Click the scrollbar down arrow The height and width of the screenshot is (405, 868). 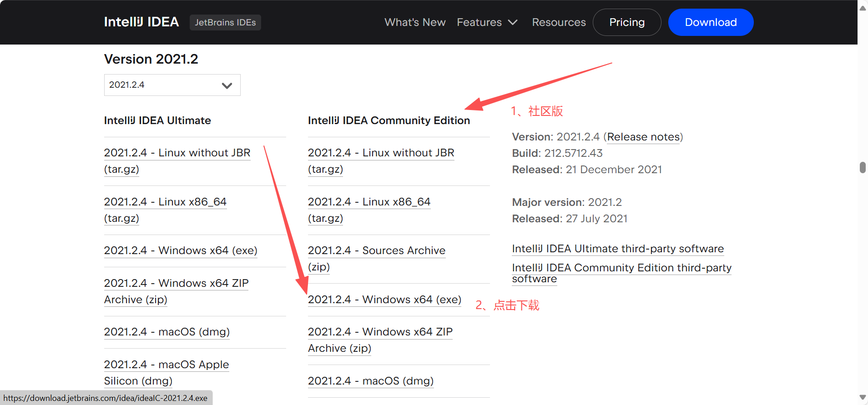863,397
